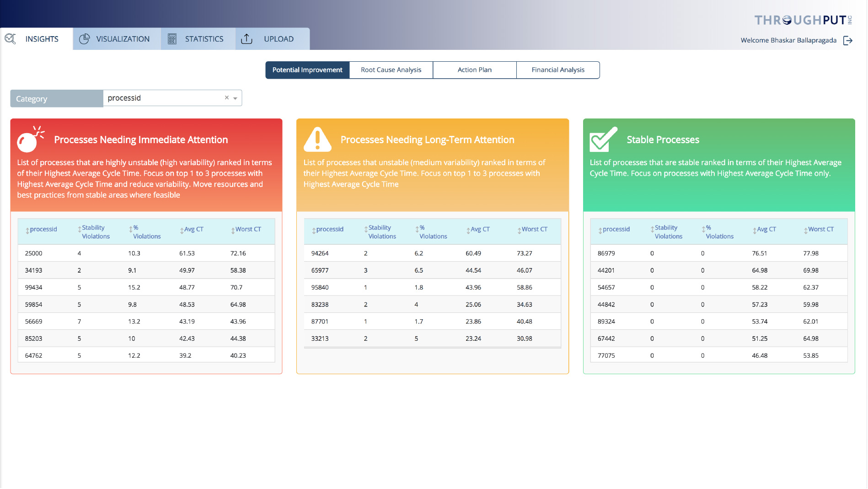Select process 25000 in the red table
The image size is (868, 489).
(33, 253)
